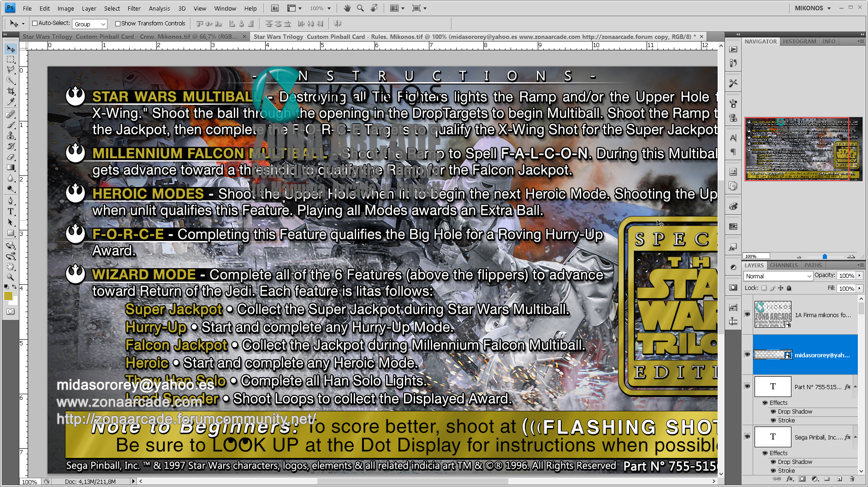Click the Create new group folder icon
This screenshot has width=868, height=487.
click(x=827, y=479)
